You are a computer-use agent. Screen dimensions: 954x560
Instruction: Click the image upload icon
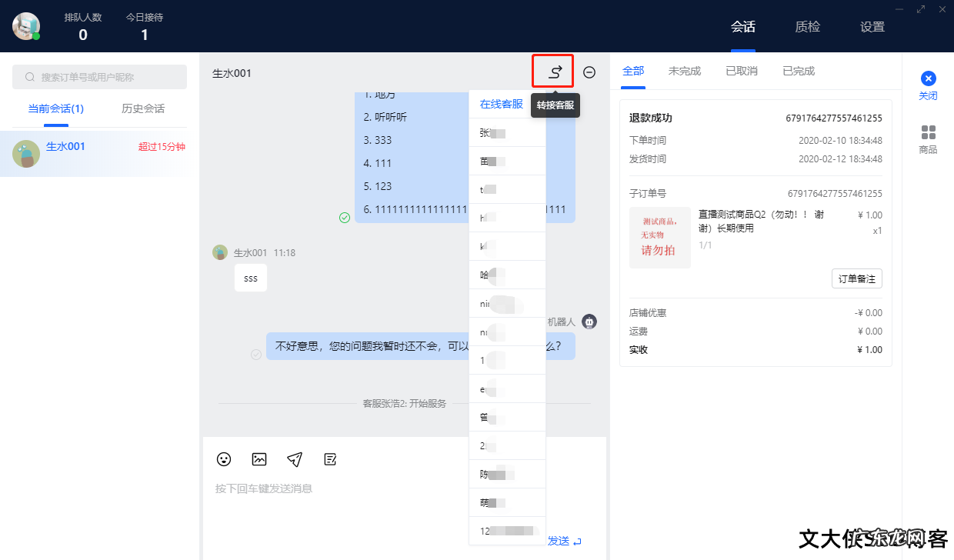(259, 459)
